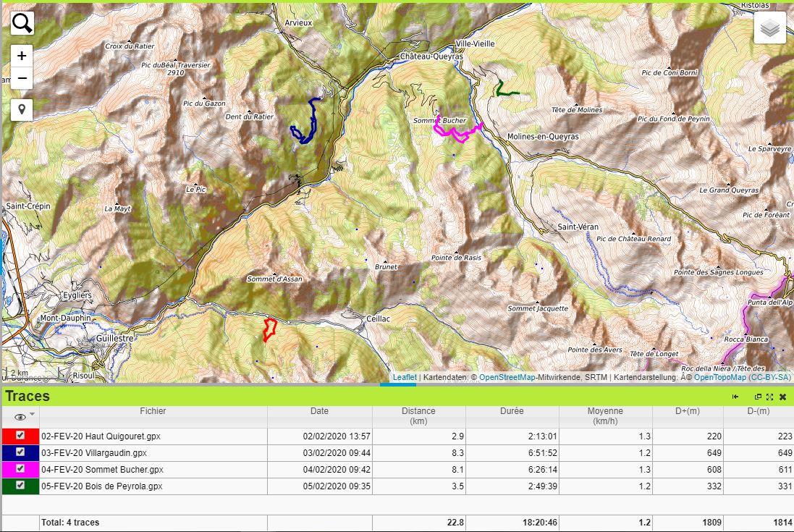
Task: Click magenta color swatch of Sommet Bucher
Action: (9, 469)
